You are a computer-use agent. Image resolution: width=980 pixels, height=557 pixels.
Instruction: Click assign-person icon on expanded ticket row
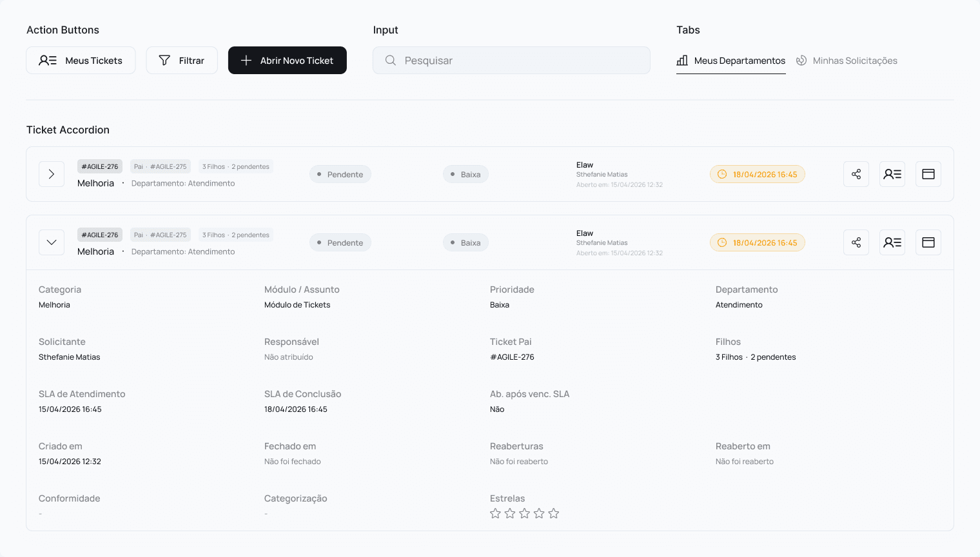[x=892, y=242]
